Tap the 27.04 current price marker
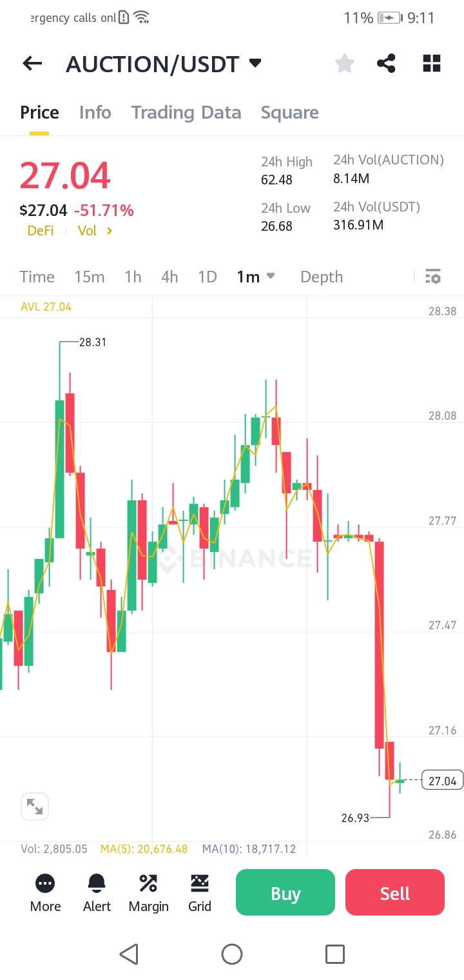 (442, 781)
